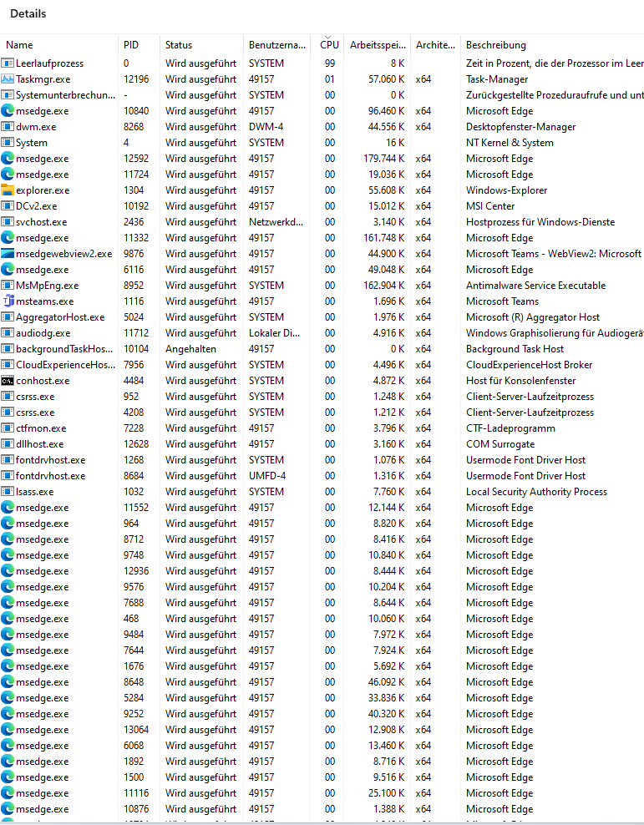Viewport: 644px width, 825px height.
Task: Click the Edge icon for PID 13064
Action: (8, 729)
